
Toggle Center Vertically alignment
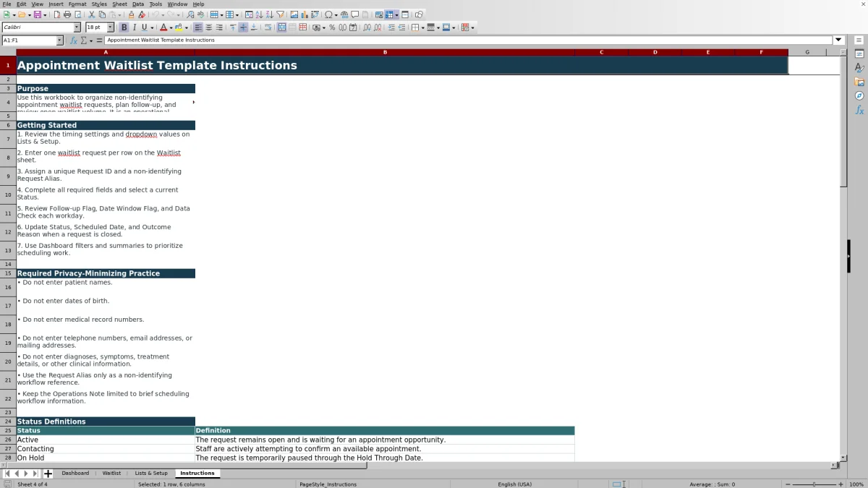[243, 27]
